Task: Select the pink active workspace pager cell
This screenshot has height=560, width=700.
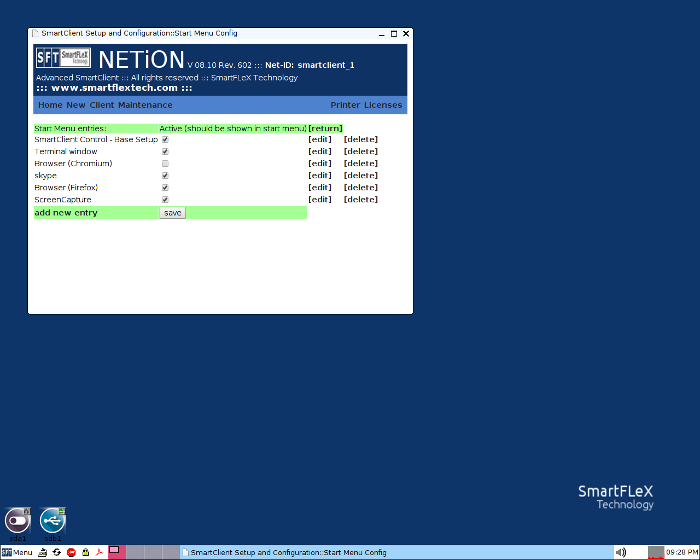Action: (x=117, y=552)
